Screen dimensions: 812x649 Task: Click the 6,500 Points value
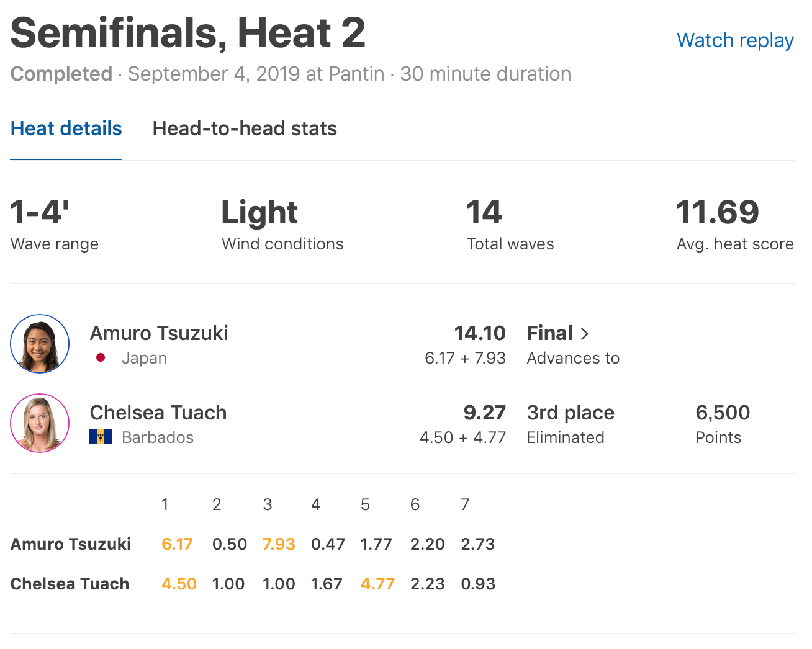click(x=723, y=413)
